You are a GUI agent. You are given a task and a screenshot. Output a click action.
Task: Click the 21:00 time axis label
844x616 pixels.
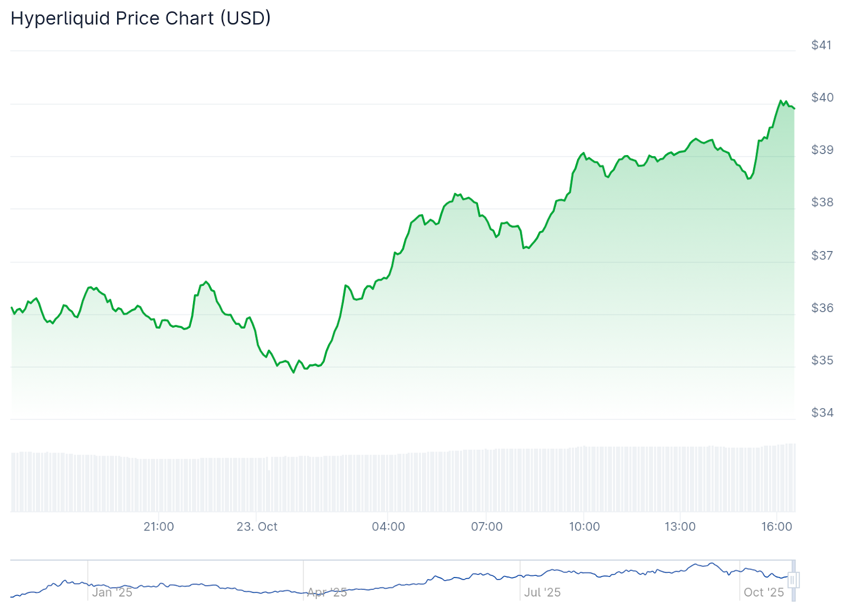[158, 526]
